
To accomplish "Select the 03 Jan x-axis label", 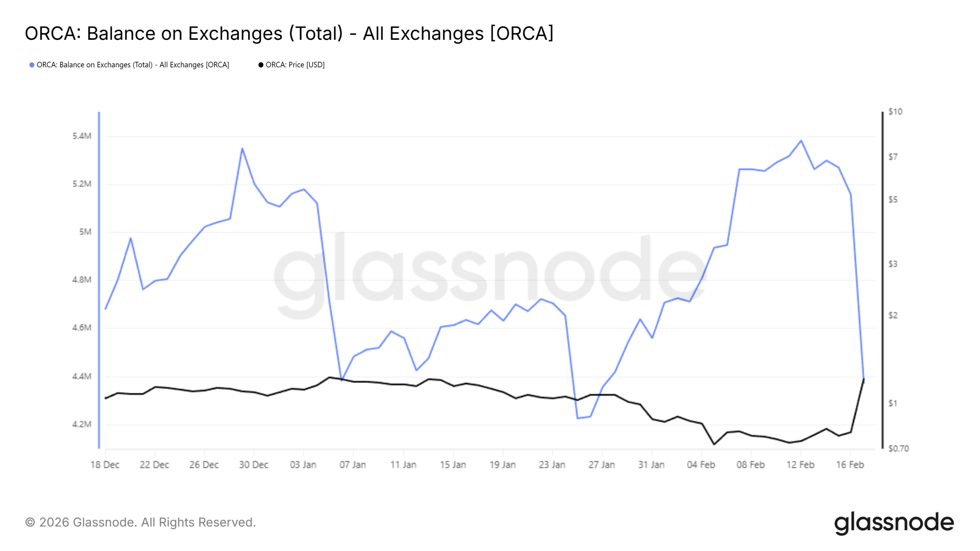I will (x=303, y=465).
